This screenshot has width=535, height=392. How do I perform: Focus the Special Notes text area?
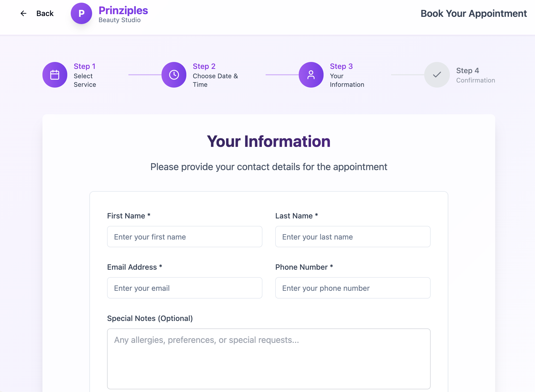[x=269, y=359]
